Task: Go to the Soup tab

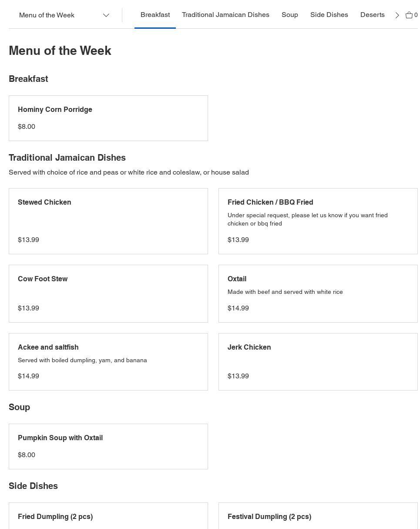Action: [x=290, y=15]
